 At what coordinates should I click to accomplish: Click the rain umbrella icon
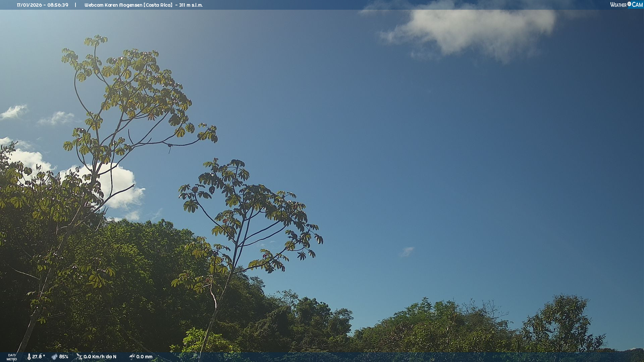point(132,357)
